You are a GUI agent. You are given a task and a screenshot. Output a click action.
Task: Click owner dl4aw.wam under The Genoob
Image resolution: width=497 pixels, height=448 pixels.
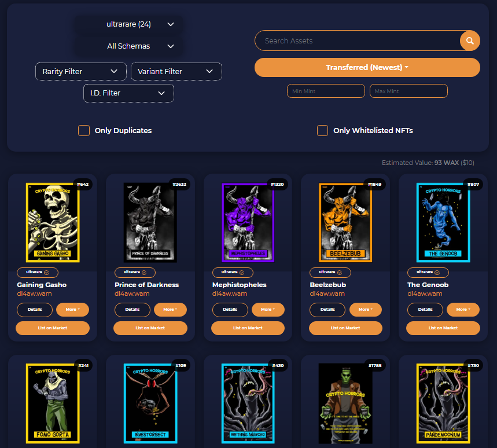425,293
